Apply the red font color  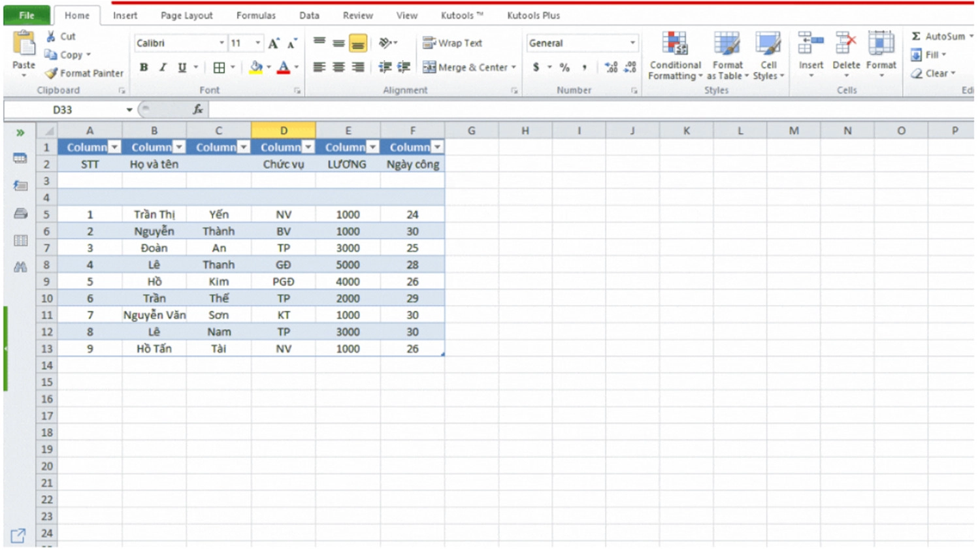click(x=284, y=67)
